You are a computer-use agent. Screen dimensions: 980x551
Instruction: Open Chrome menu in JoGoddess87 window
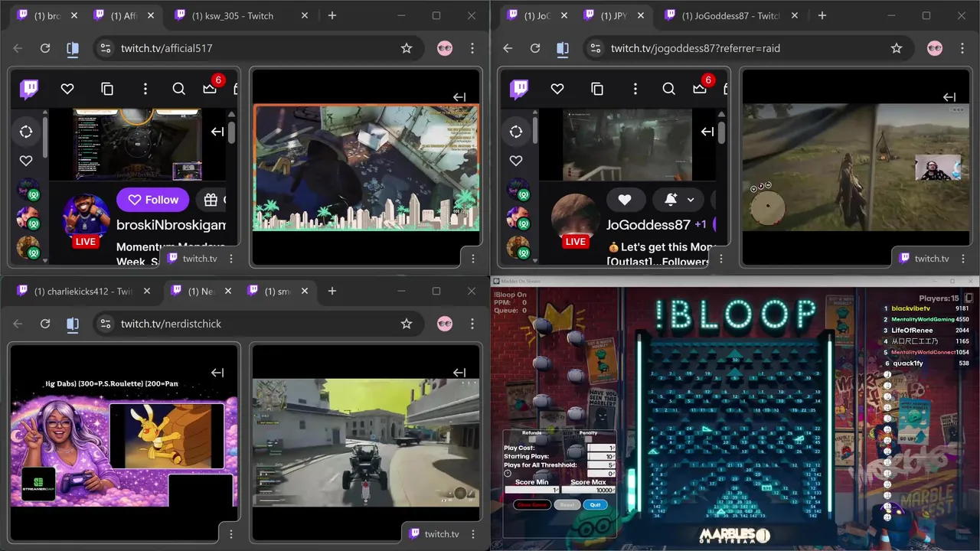tap(962, 48)
